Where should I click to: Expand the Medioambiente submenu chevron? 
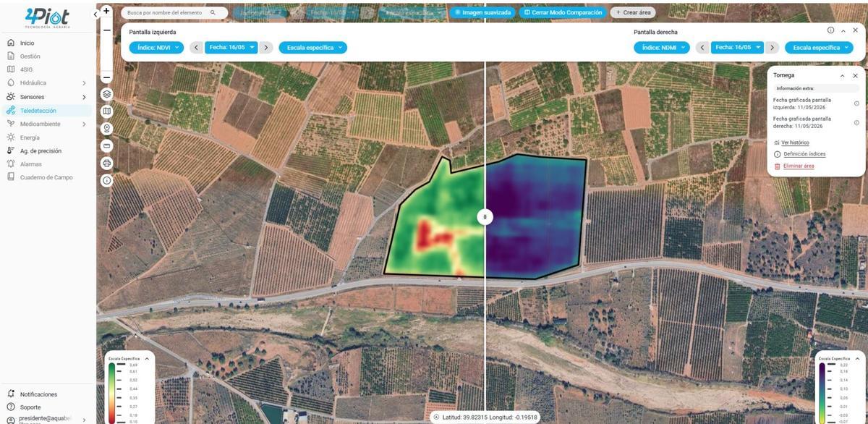(x=84, y=124)
